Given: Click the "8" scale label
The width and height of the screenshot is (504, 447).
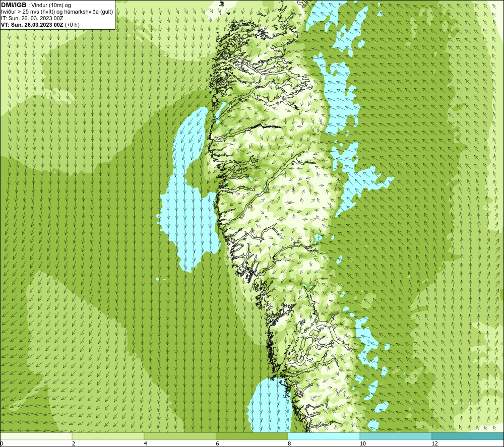Looking at the screenshot, I should pyautogui.click(x=290, y=443).
